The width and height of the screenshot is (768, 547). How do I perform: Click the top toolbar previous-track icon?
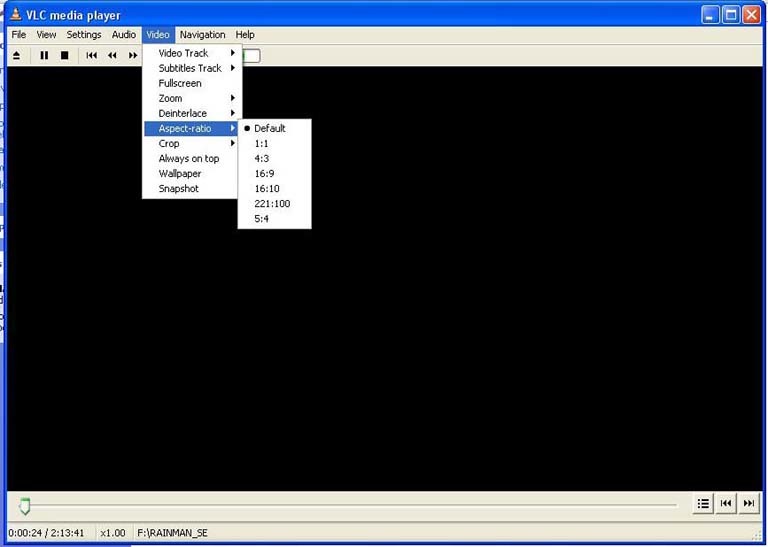point(92,55)
